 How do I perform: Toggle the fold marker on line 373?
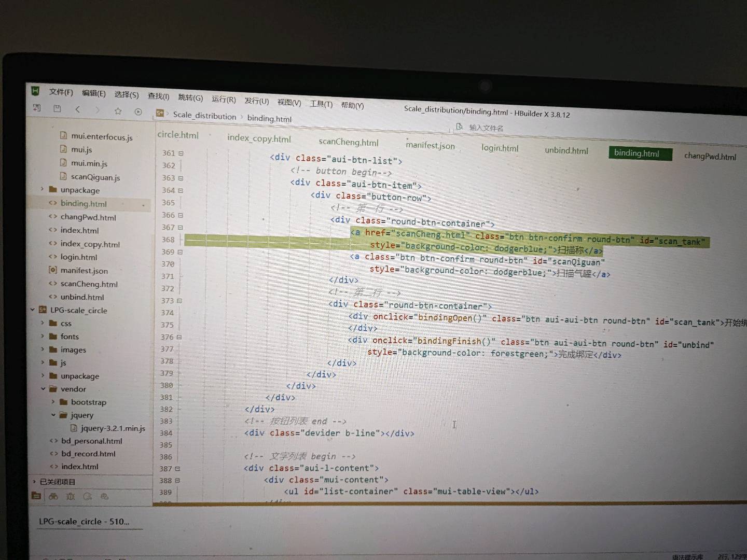coord(179,301)
